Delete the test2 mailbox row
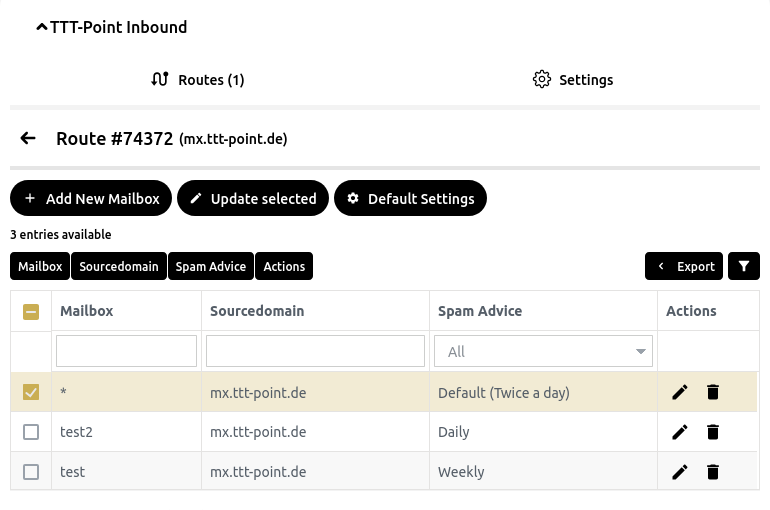Viewport: 770px width, 510px height. (713, 432)
